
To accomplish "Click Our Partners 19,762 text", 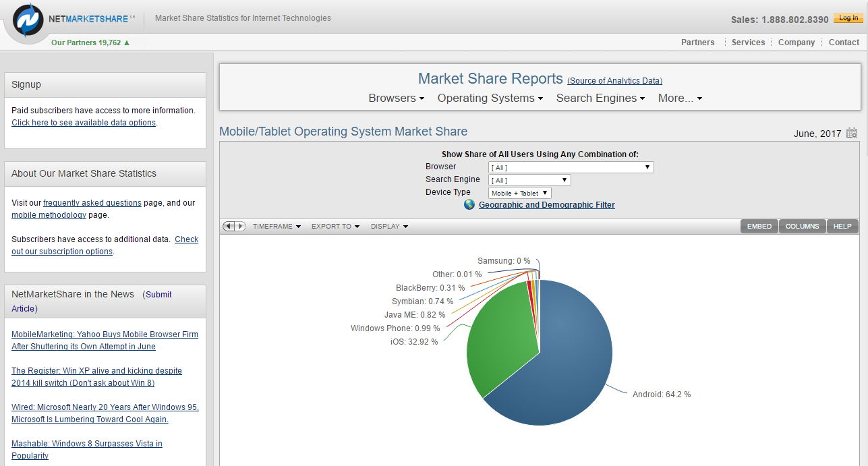I will pyautogui.click(x=86, y=42).
